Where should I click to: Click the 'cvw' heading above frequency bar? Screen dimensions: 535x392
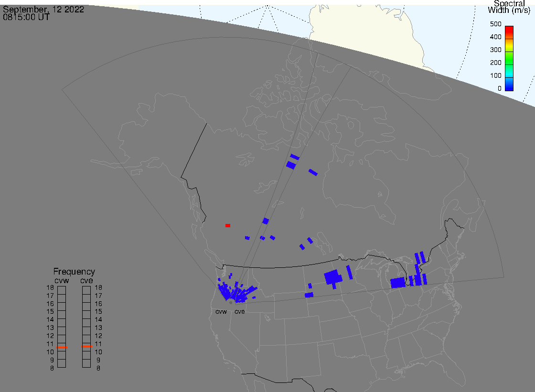pyautogui.click(x=62, y=280)
